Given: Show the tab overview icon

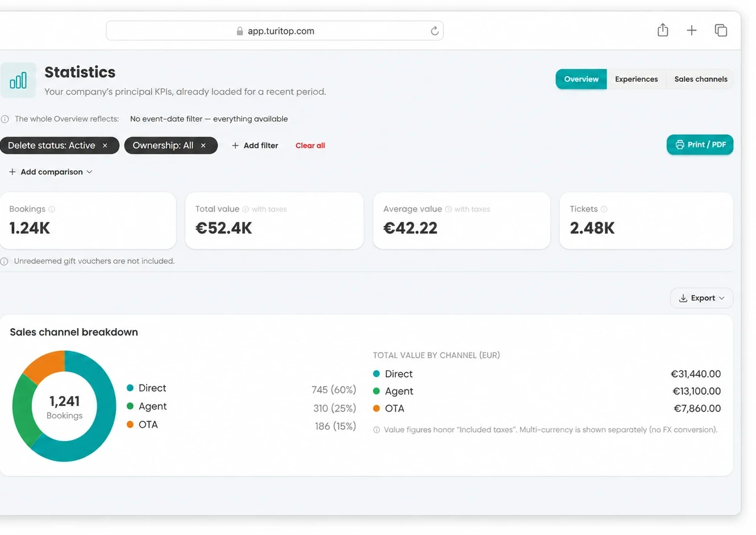Looking at the screenshot, I should [x=721, y=31].
